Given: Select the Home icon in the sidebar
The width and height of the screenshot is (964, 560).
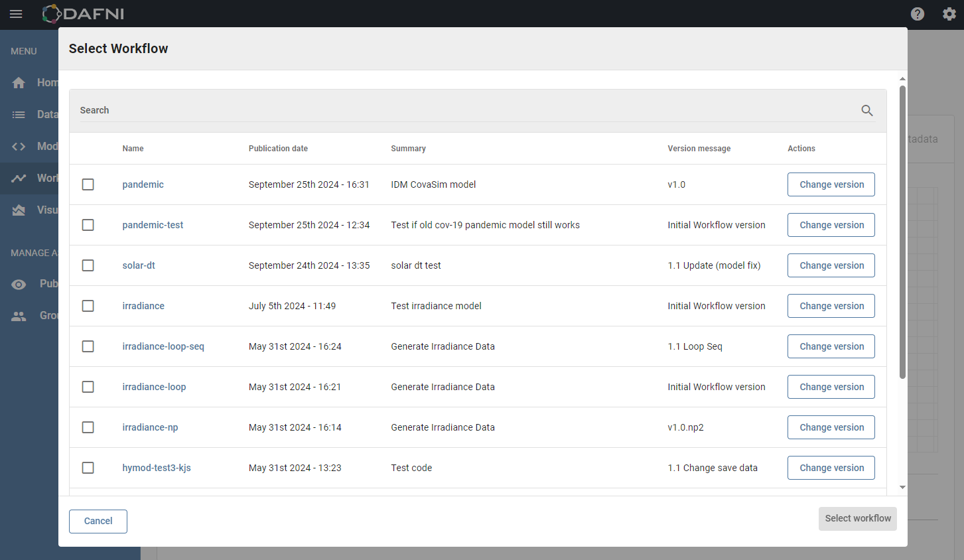Looking at the screenshot, I should pos(19,82).
